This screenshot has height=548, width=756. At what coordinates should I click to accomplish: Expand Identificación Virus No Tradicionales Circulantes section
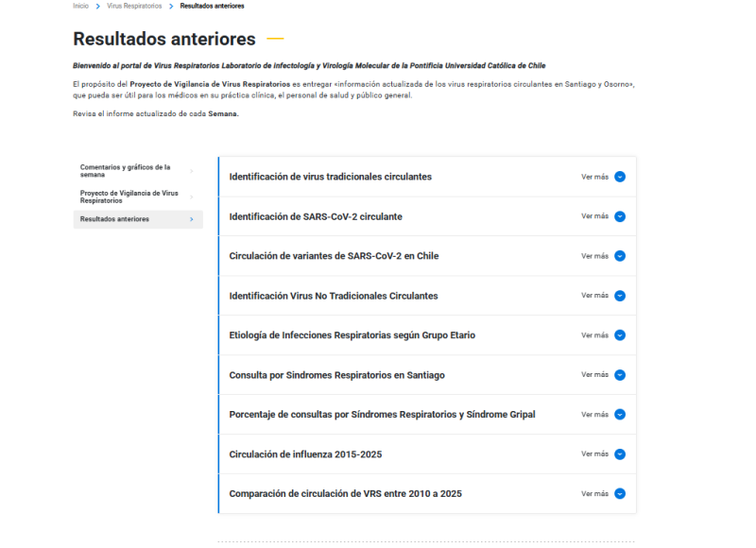point(427,296)
